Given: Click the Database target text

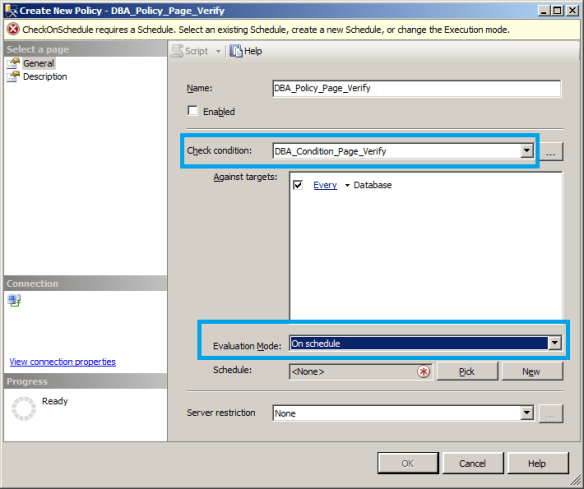Looking at the screenshot, I should pyautogui.click(x=372, y=185).
